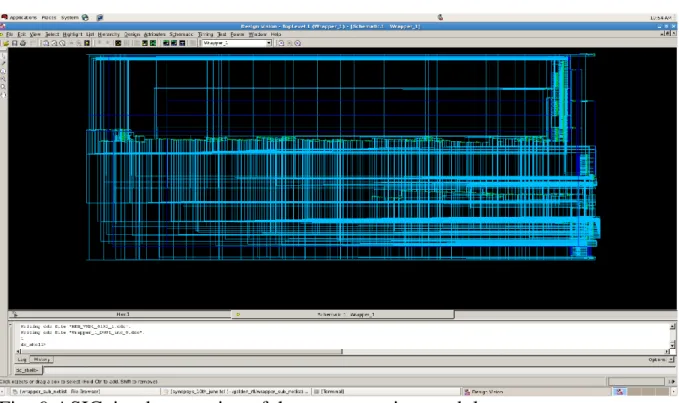Open the Select menu
Screen dimensions: 679x403
(x=52, y=34)
